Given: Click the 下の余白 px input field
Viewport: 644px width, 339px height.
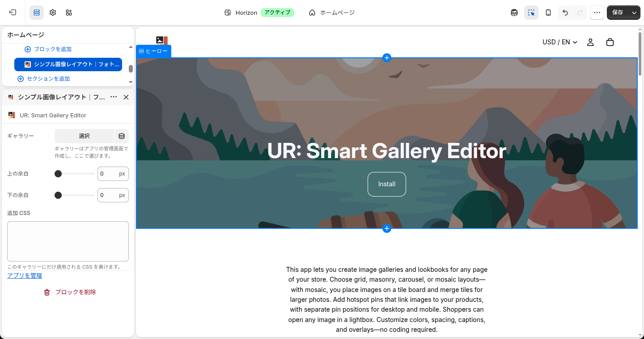Looking at the screenshot, I should pyautogui.click(x=113, y=195).
